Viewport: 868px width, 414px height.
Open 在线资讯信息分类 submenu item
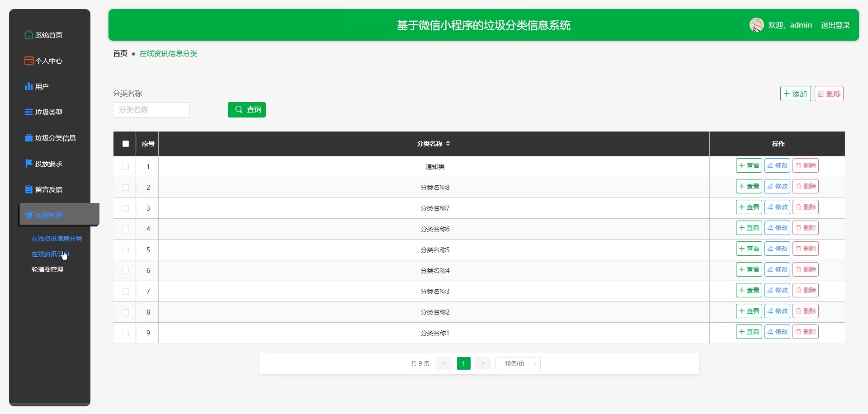click(57, 239)
